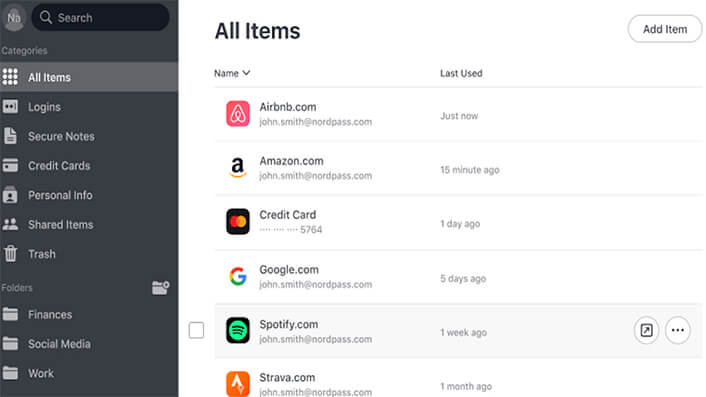Click the Amazon logo icon
The width and height of the screenshot is (706, 397).
coord(238,167)
